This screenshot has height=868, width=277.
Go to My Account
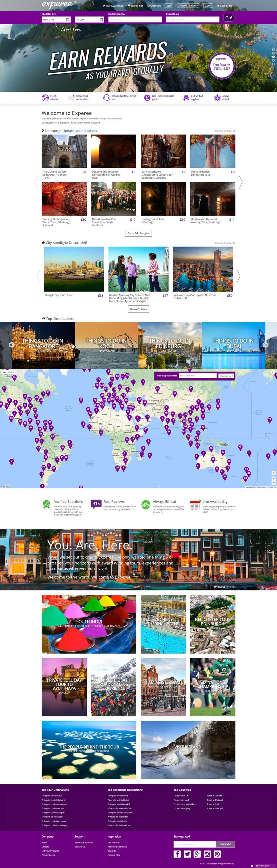[x=154, y=6]
